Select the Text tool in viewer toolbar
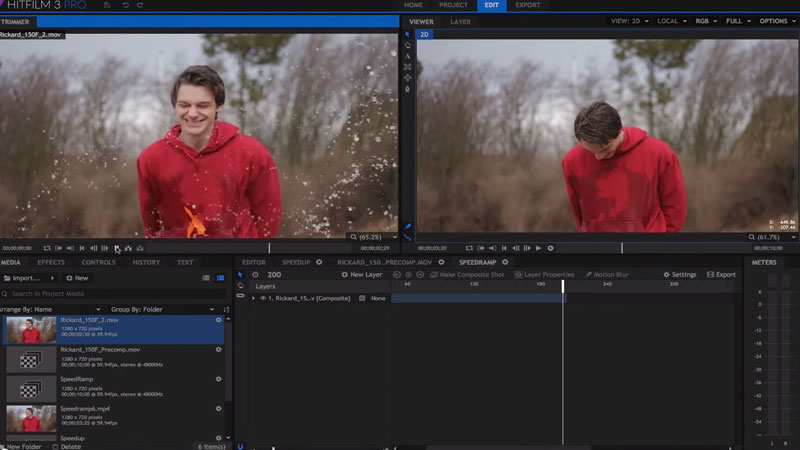 pyautogui.click(x=408, y=56)
